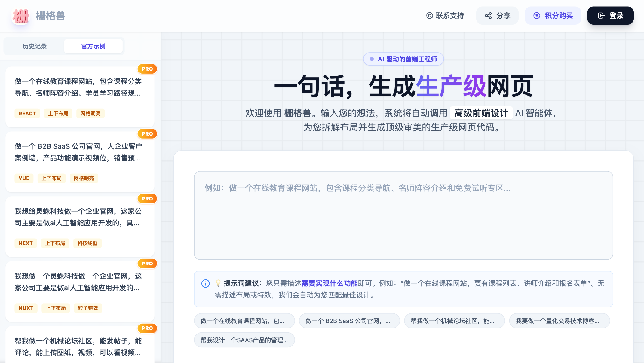Click the 网格明亮 tag on VUE card
This screenshot has width=644, height=363.
coord(84,178)
